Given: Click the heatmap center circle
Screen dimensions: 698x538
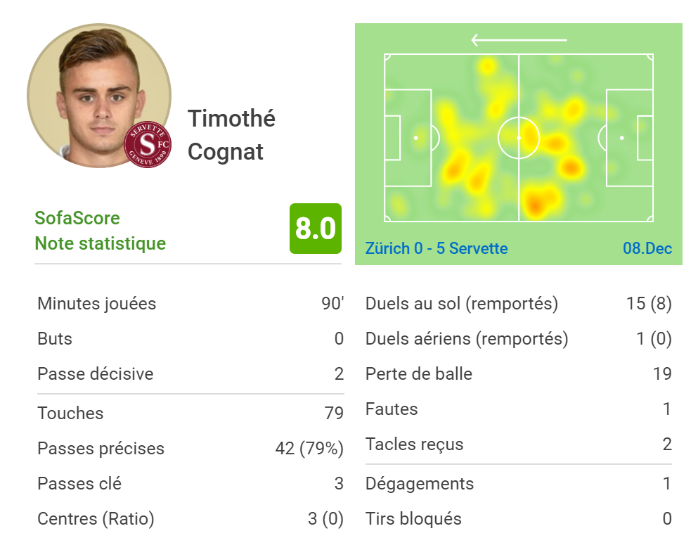Looking at the screenshot, I should click(519, 138).
